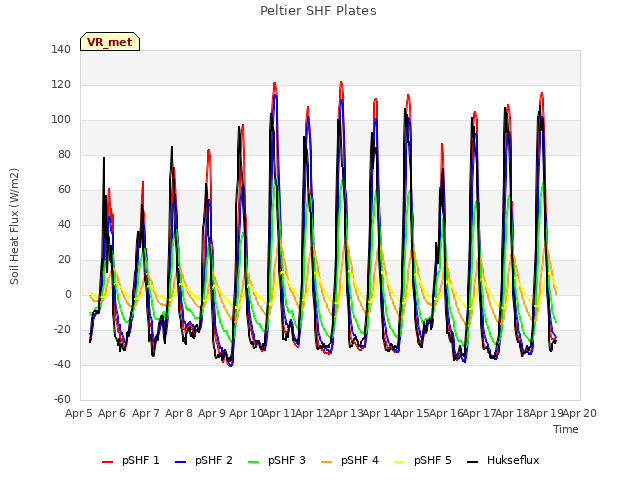Click the red pSHF 1 legend swatch
640x480 pixels.
[107, 462]
